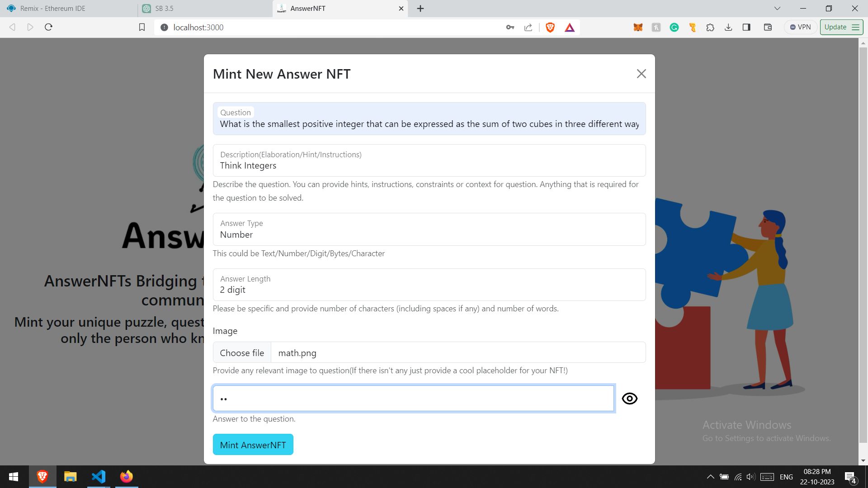Viewport: 868px width, 488px height.
Task: Open the browser hamburger menu
Action: click(855, 27)
